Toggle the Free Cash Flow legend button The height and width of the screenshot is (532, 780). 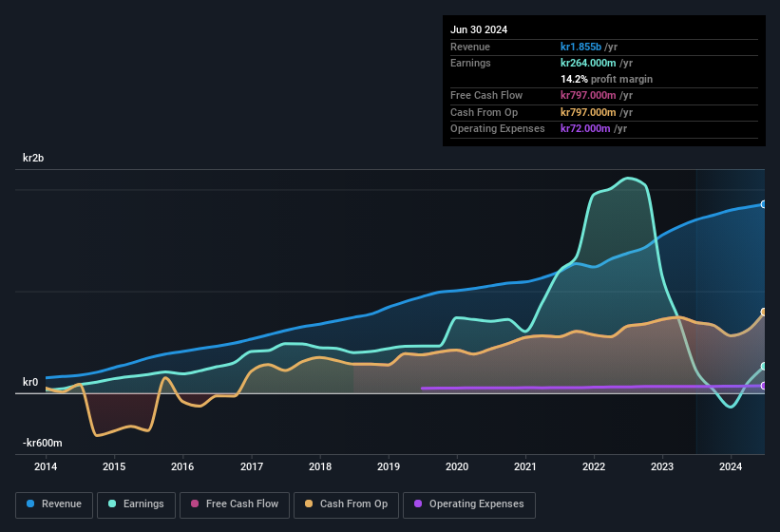point(235,504)
